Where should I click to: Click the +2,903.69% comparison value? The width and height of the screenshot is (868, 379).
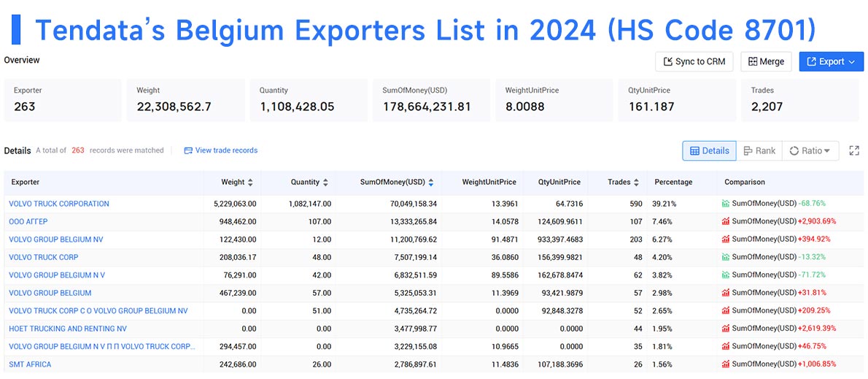(816, 222)
